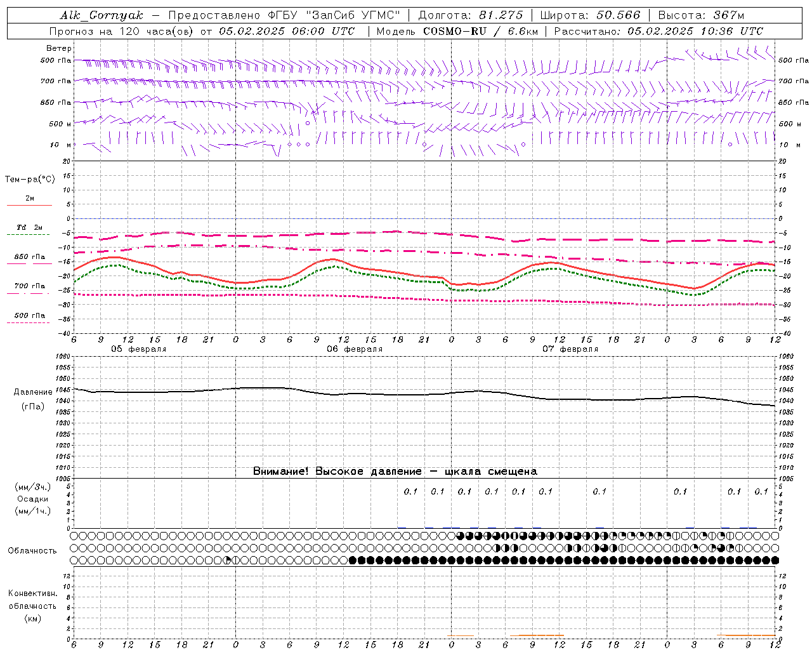
Task: Click the (км) unit under convective cloud label
Action: pyautogui.click(x=33, y=618)
